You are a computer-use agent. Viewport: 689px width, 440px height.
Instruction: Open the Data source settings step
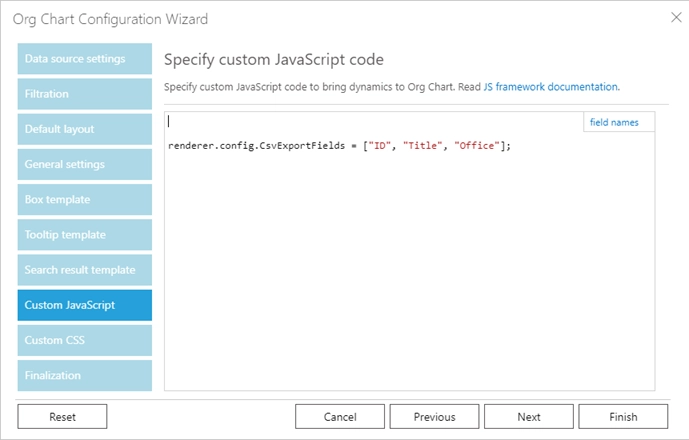(85, 58)
